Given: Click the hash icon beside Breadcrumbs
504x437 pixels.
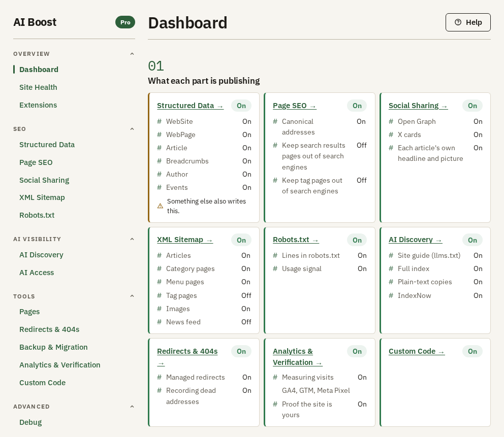Looking at the screenshot, I should 159,161.
